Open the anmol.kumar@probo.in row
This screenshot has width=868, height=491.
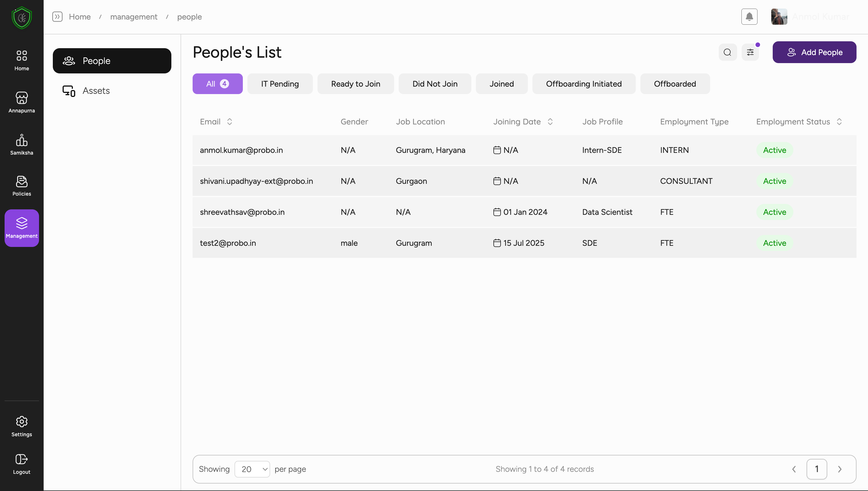pos(241,150)
